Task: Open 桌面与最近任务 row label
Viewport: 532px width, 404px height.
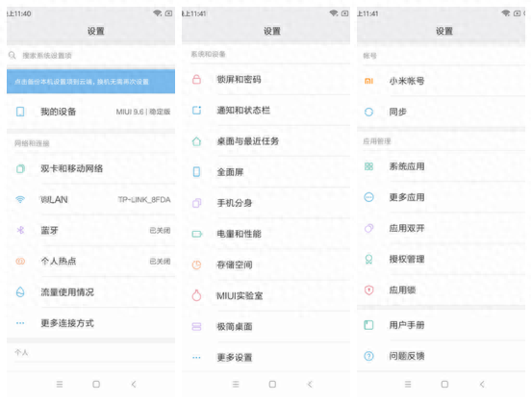Action: pyautogui.click(x=247, y=141)
